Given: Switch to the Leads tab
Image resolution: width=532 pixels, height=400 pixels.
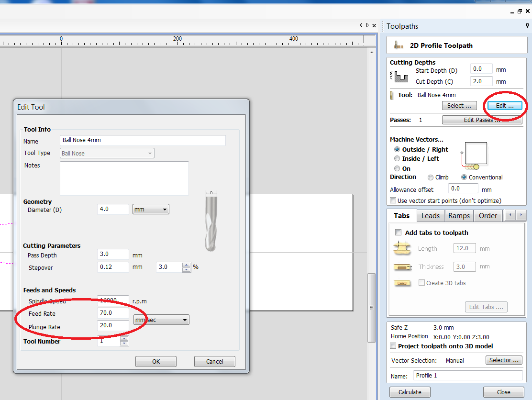Looking at the screenshot, I should click(x=430, y=216).
